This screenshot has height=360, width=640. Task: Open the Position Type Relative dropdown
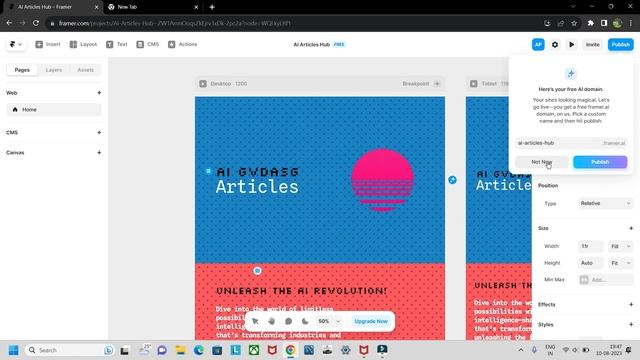coord(605,203)
